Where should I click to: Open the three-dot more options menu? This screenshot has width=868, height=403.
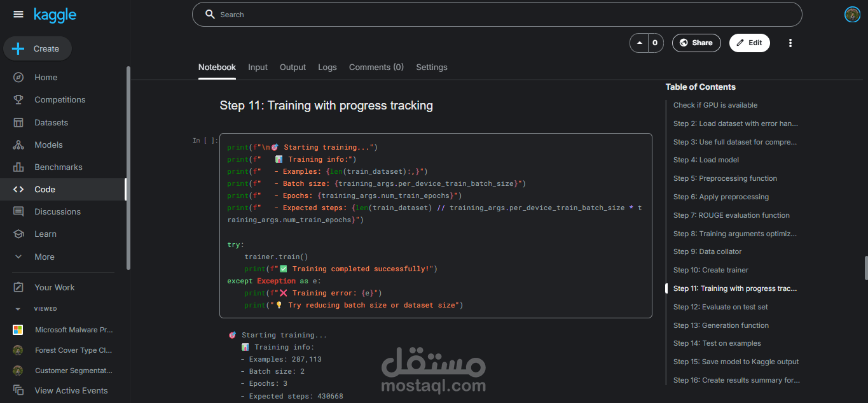pos(790,43)
